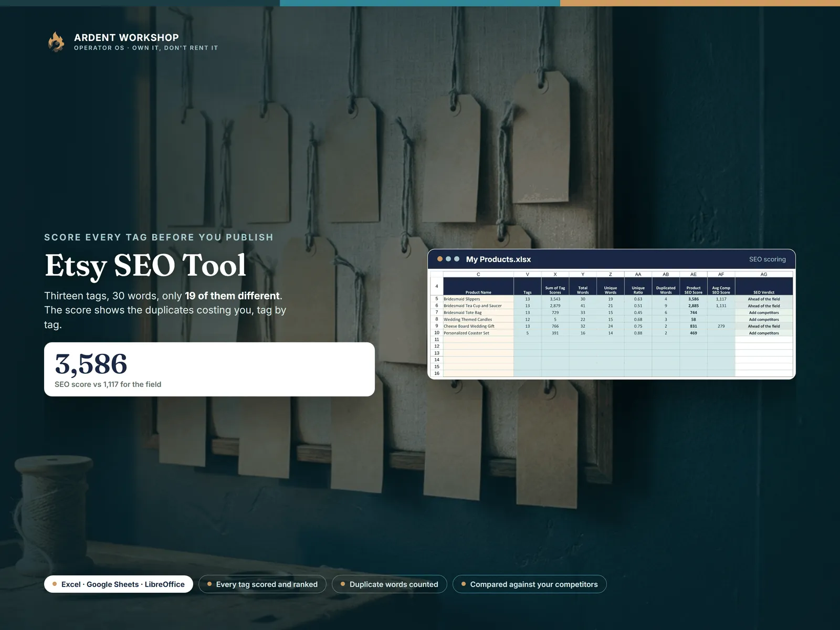Image resolution: width=840 pixels, height=630 pixels.
Task: Select column AA header
Action: pos(638,275)
